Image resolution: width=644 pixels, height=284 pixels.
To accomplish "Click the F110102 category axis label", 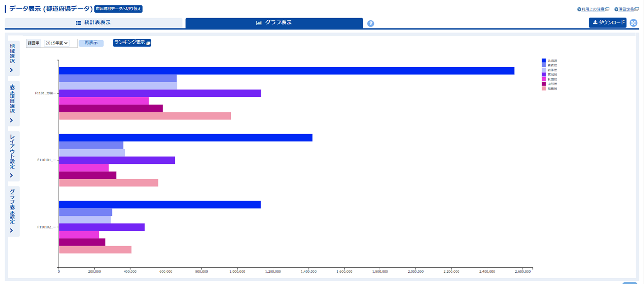I will (47, 227).
